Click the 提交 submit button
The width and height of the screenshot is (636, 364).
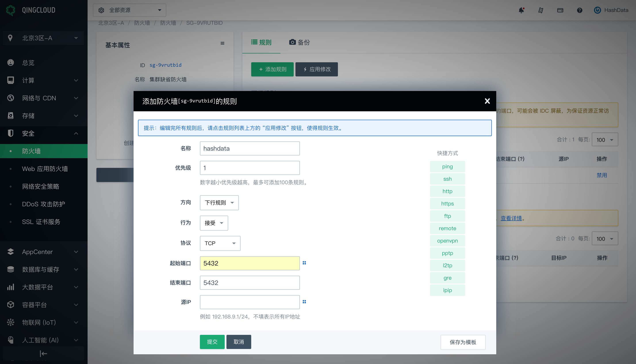coord(212,342)
